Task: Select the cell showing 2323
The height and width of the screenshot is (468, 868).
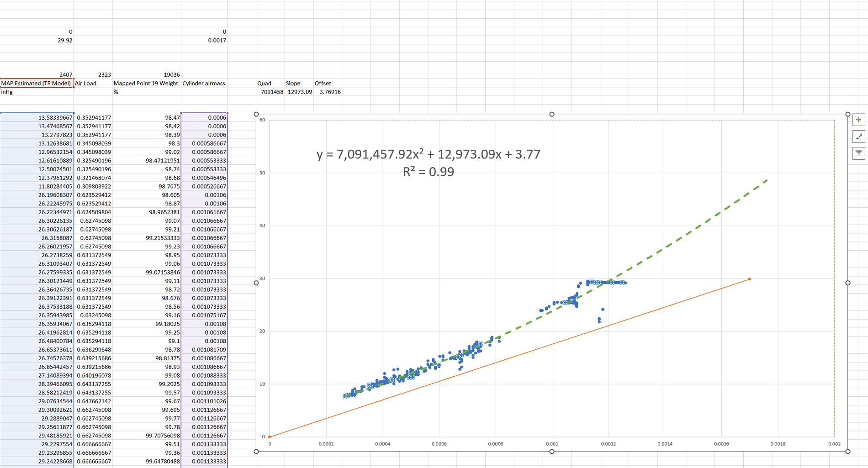Action: [93, 74]
